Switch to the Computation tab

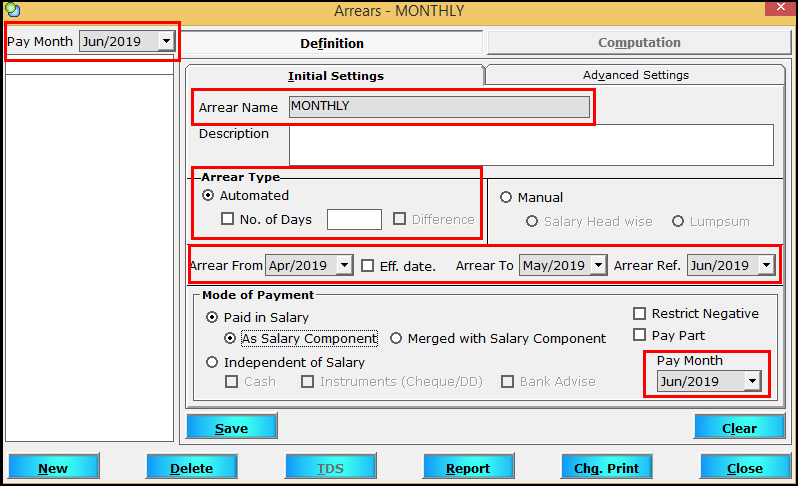639,42
